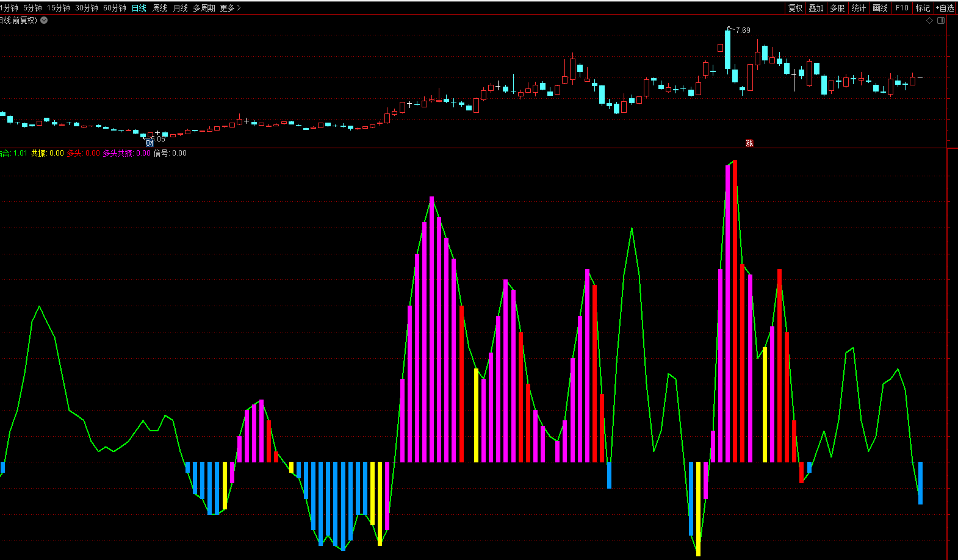Activate the 画线 drawing tool
Image resolution: width=958 pixels, height=560 pixels.
[880, 8]
